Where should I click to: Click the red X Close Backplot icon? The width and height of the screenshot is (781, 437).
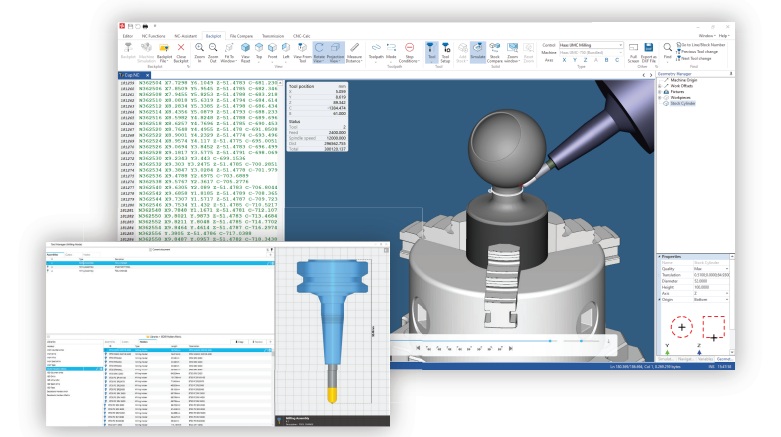pyautogui.click(x=181, y=48)
